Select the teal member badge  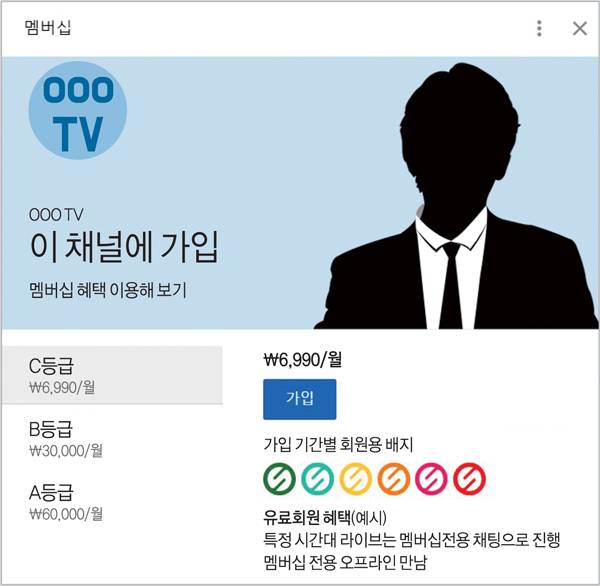tap(317, 478)
